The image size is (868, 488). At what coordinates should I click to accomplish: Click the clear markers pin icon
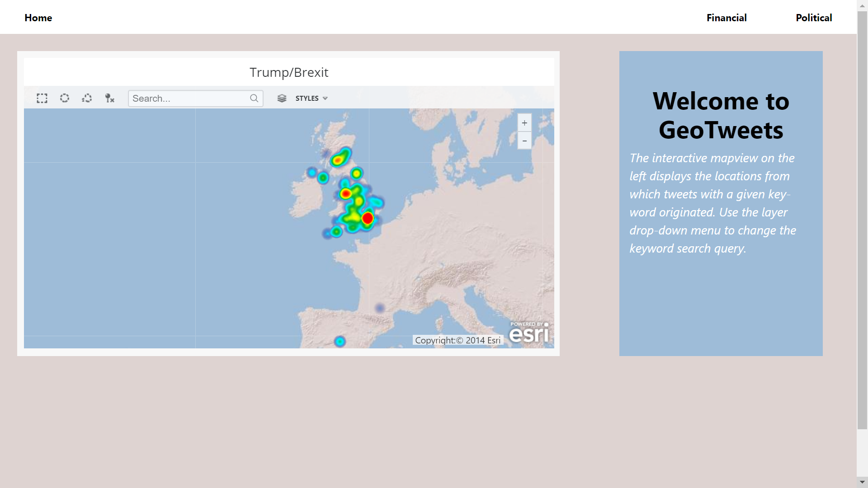(109, 98)
